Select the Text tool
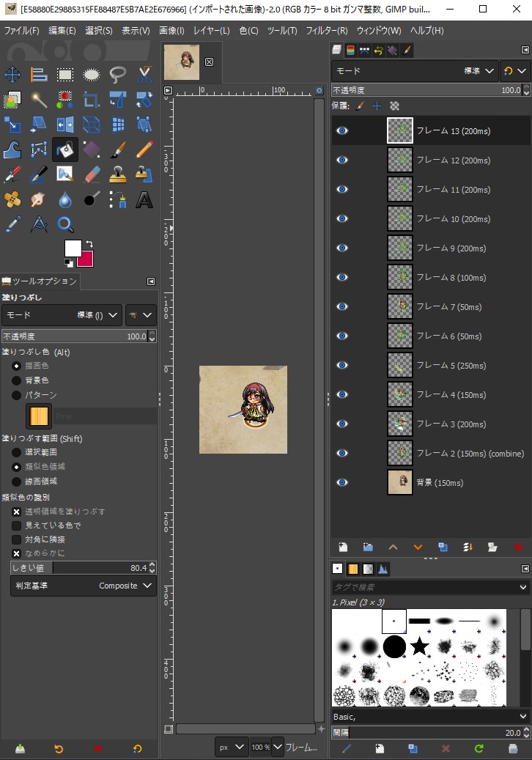Image resolution: width=532 pixels, height=760 pixels. point(144,199)
